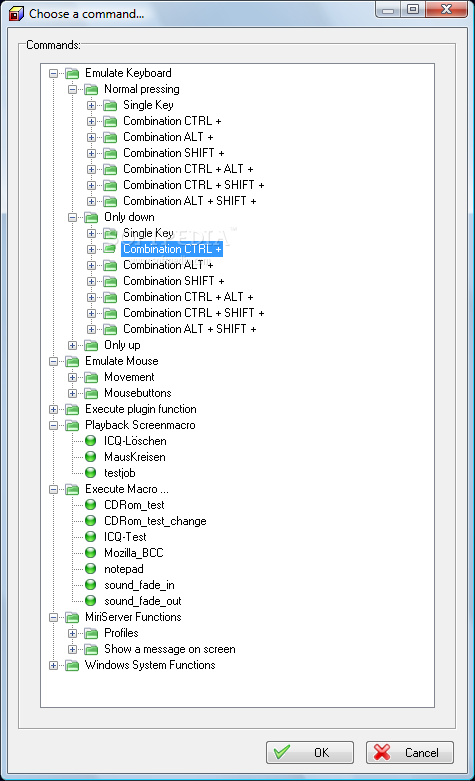Click green ball icon beside notepad
The width and height of the screenshot is (475, 781).
pos(91,568)
